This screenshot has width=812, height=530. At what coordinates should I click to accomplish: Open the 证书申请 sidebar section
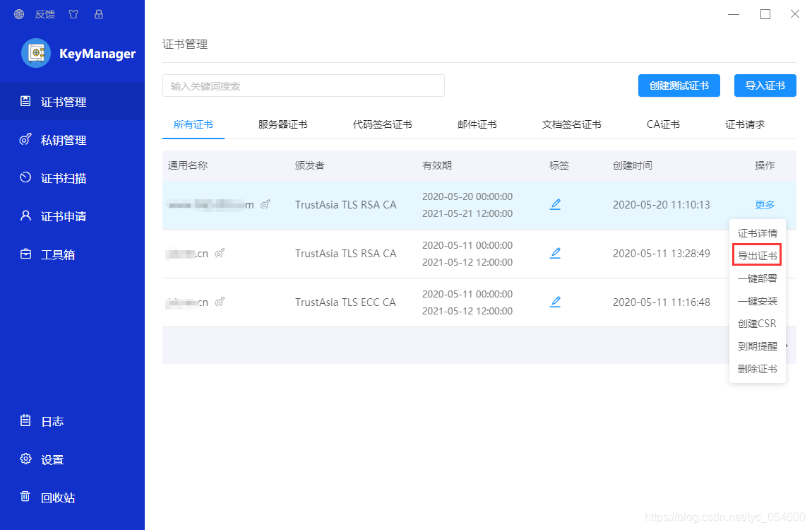click(60, 216)
